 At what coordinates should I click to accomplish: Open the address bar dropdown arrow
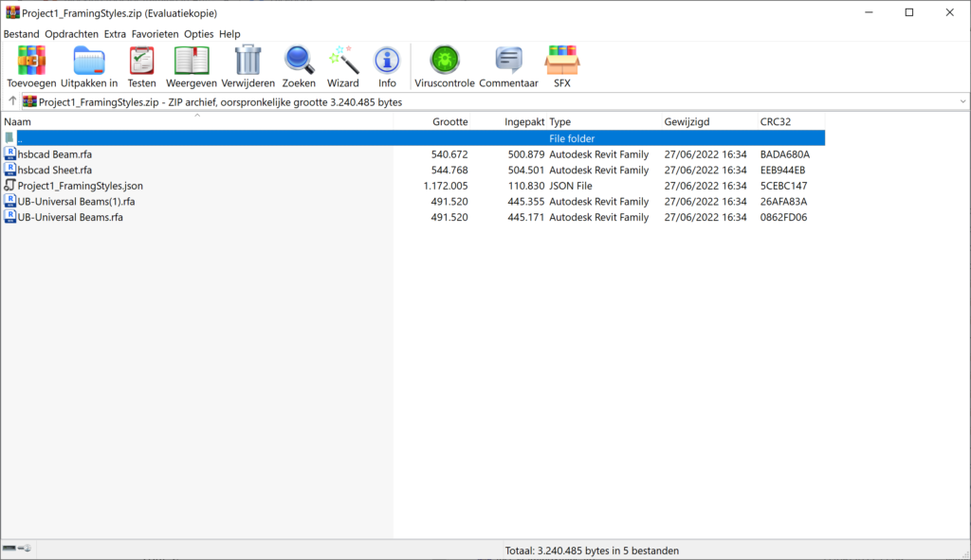(962, 101)
